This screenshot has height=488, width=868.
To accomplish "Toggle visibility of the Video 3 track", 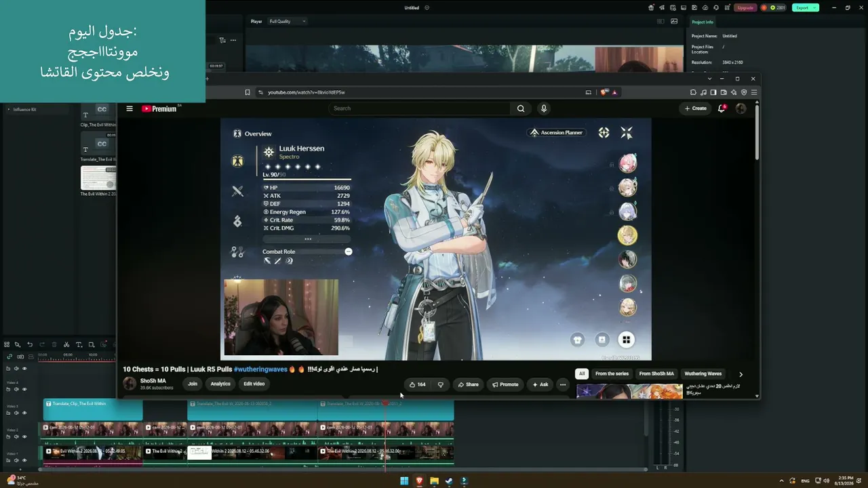I will [x=24, y=413].
